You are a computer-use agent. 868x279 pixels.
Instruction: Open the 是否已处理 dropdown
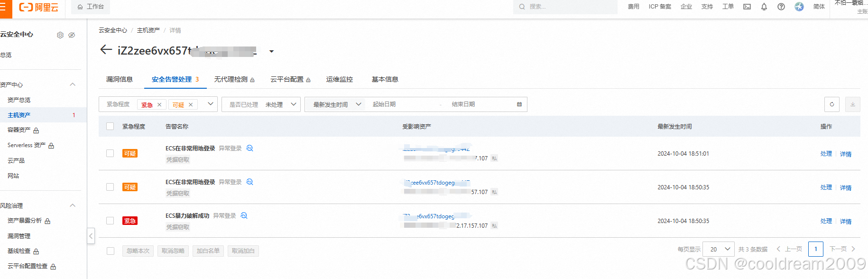coord(261,104)
